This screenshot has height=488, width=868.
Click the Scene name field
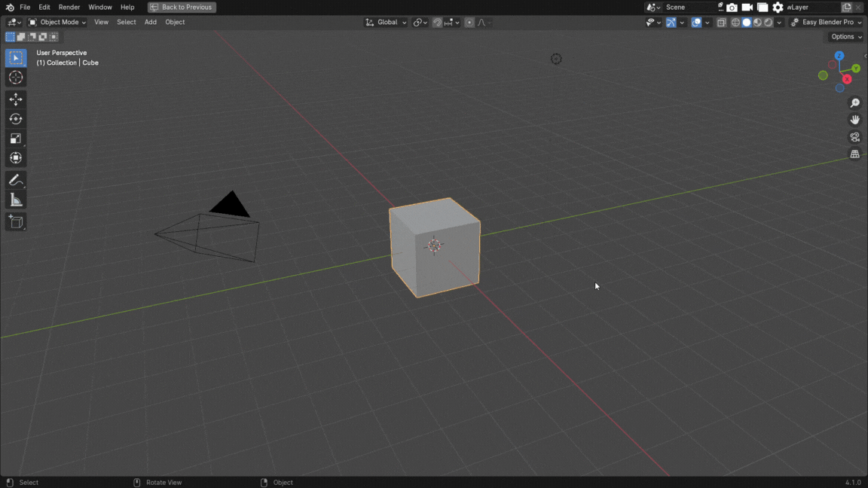pos(687,8)
